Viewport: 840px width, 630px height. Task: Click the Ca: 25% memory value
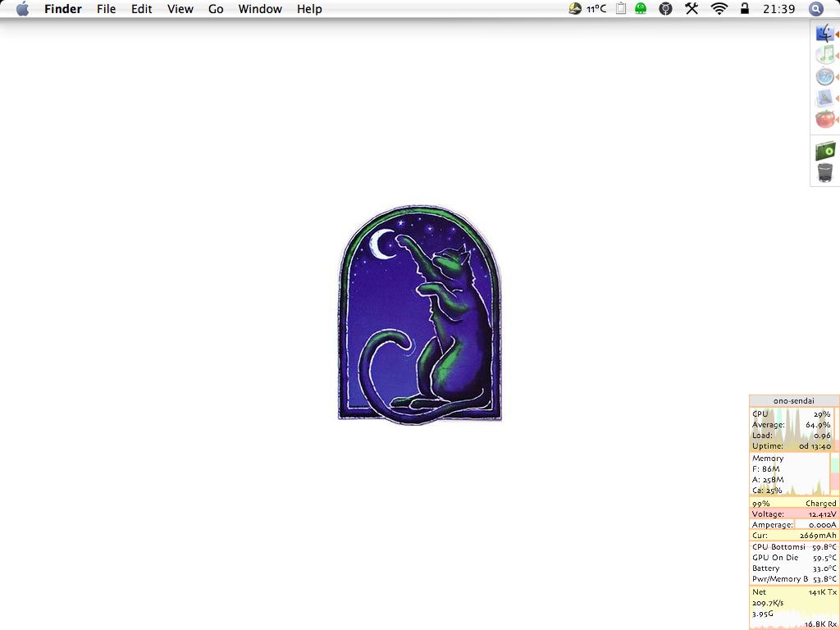click(x=767, y=491)
